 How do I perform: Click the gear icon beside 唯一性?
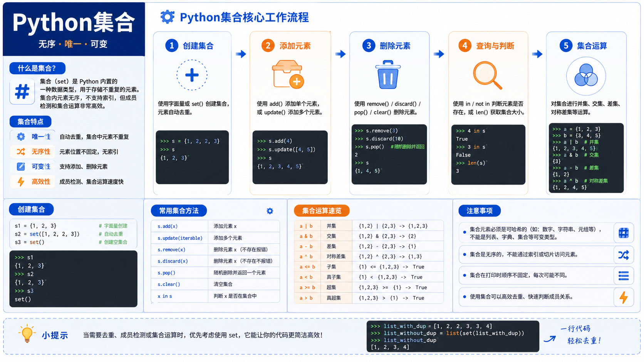point(21,137)
